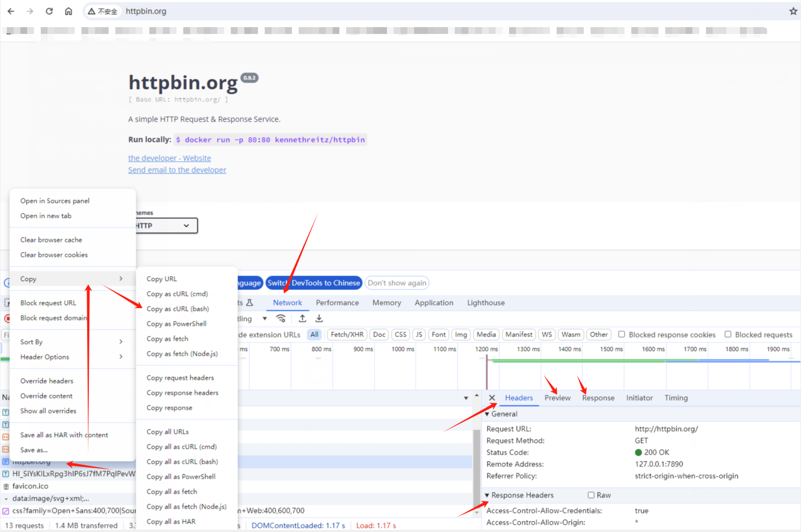Enable Blocked response cookies checkbox
The height and width of the screenshot is (532, 801).
coord(622,334)
